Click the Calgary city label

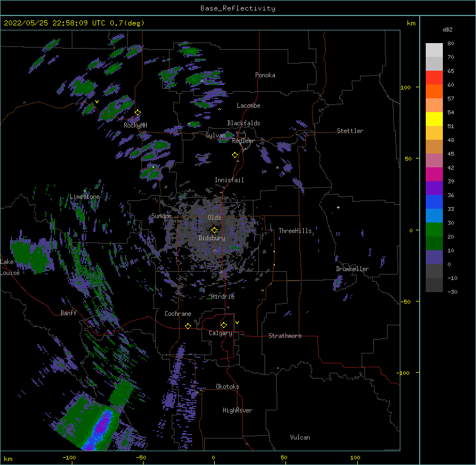tap(220, 333)
